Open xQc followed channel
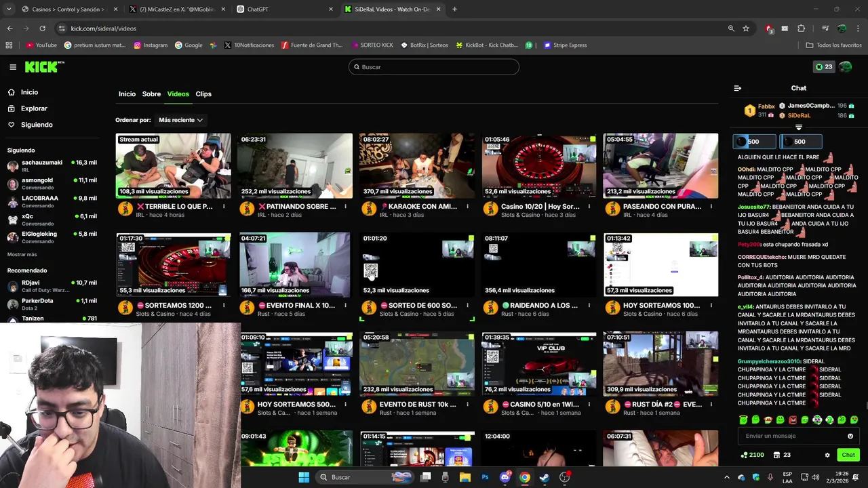Image resolution: width=868 pixels, height=488 pixels. click(x=52, y=220)
